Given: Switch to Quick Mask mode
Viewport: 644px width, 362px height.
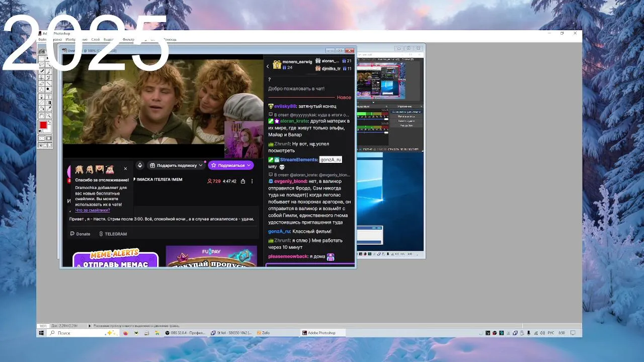Looking at the screenshot, I should tap(49, 138).
